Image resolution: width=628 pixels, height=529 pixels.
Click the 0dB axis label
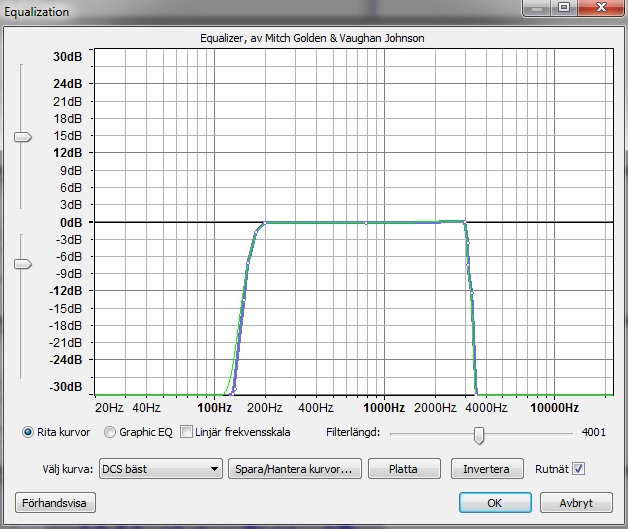[x=71, y=222]
